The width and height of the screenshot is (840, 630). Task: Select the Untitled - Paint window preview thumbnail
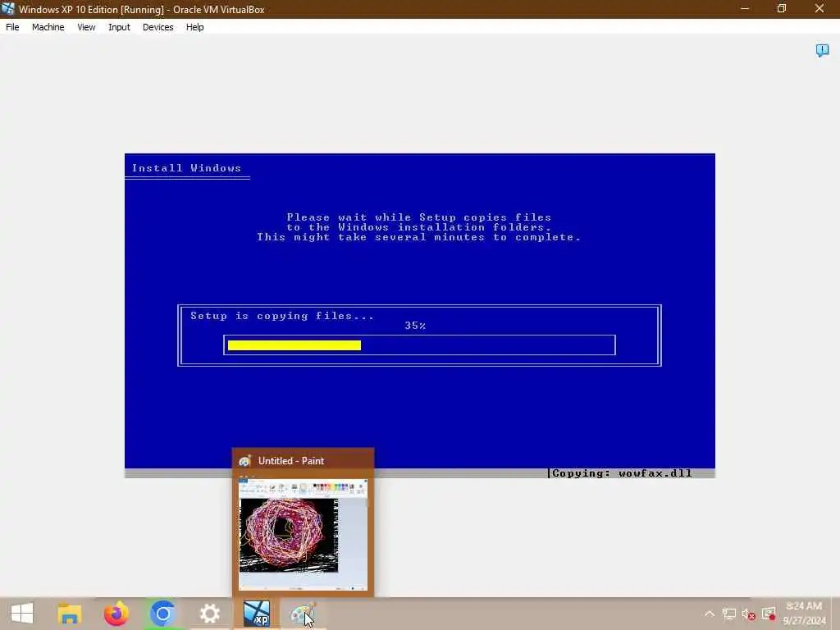pos(303,534)
